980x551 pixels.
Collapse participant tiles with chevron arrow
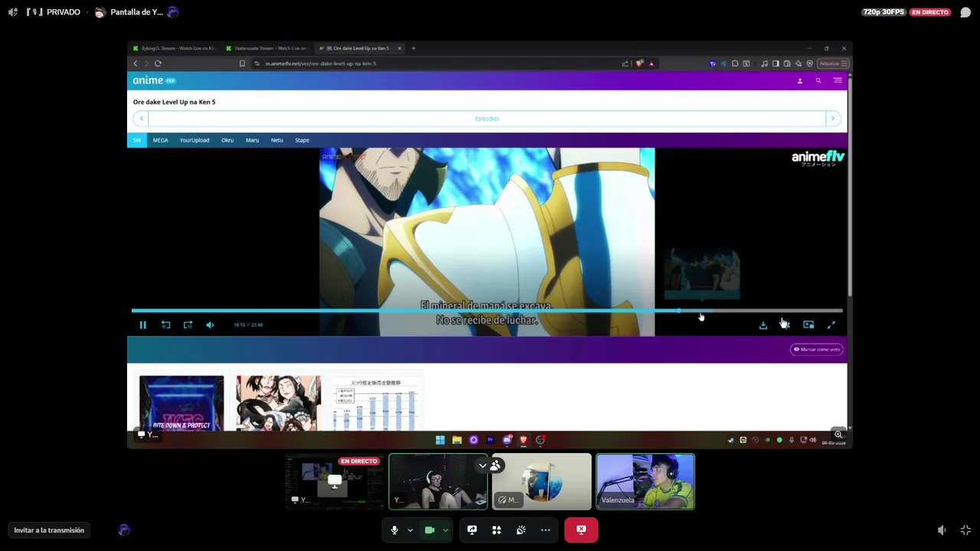[482, 465]
